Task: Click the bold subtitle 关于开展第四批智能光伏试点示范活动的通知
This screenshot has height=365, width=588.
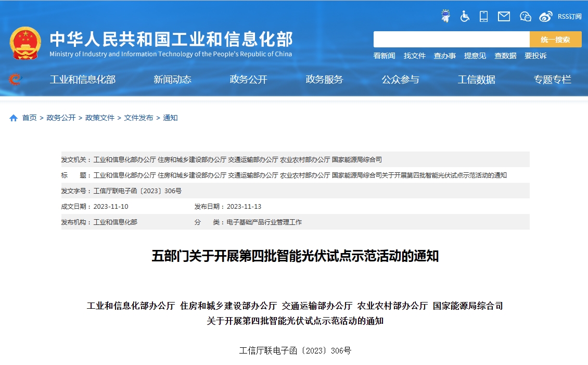Action: coord(295,321)
